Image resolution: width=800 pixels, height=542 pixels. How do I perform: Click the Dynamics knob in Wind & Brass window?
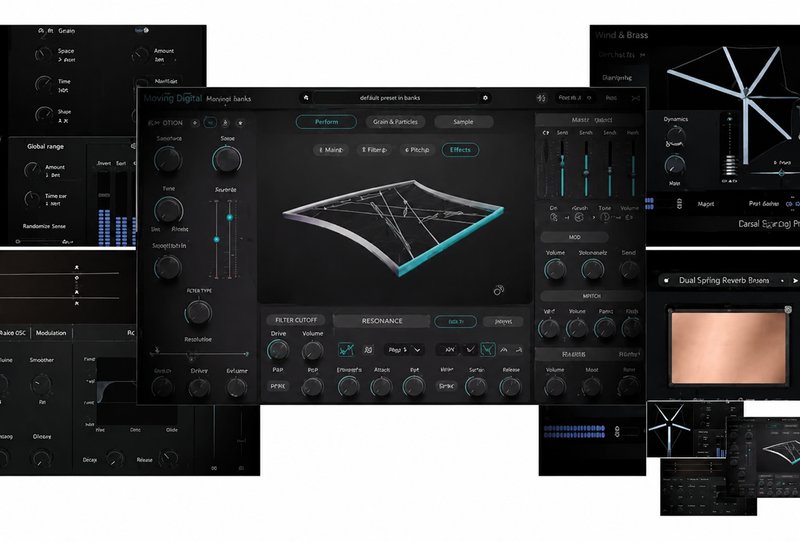(675, 134)
